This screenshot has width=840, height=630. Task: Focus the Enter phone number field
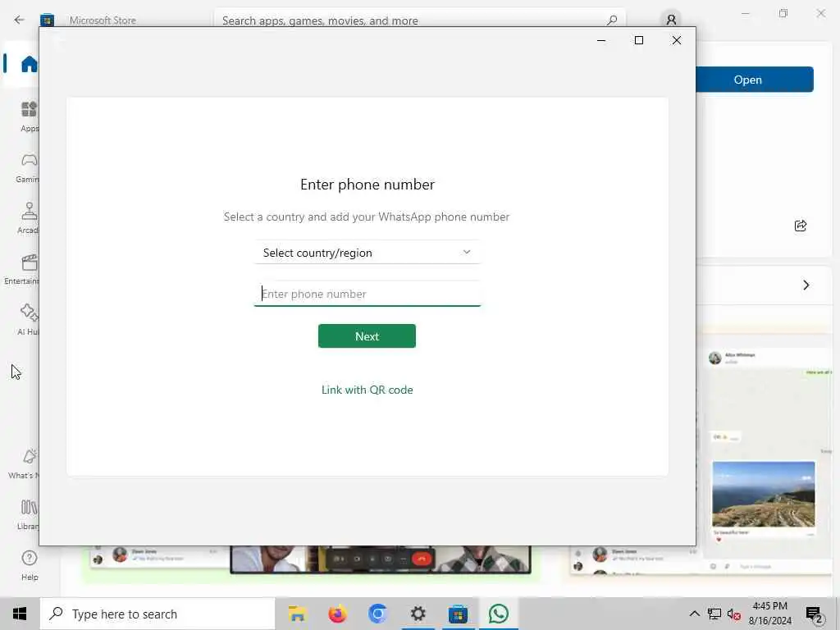(367, 294)
